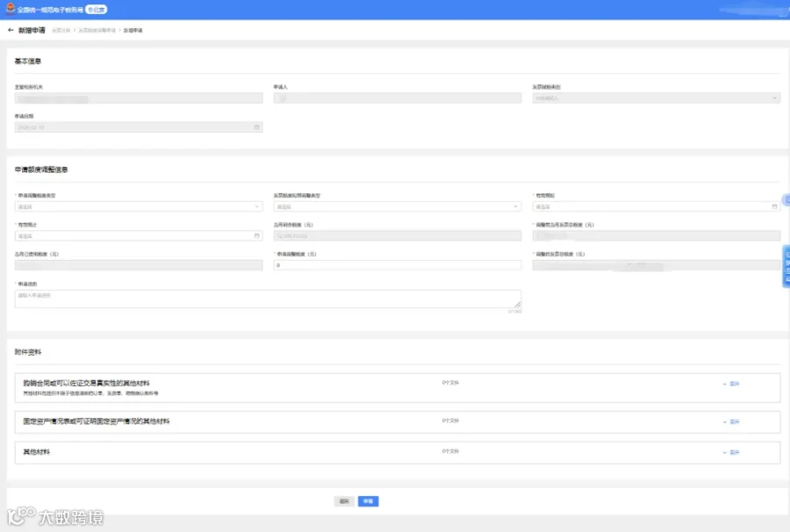The image size is (790, 532).
Task: Open the 发票额度类型 dropdown
Action: [656, 98]
